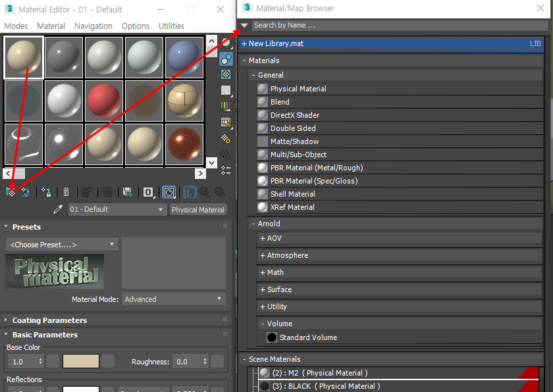Open the Modes menu
The width and height of the screenshot is (553, 392).
16,26
